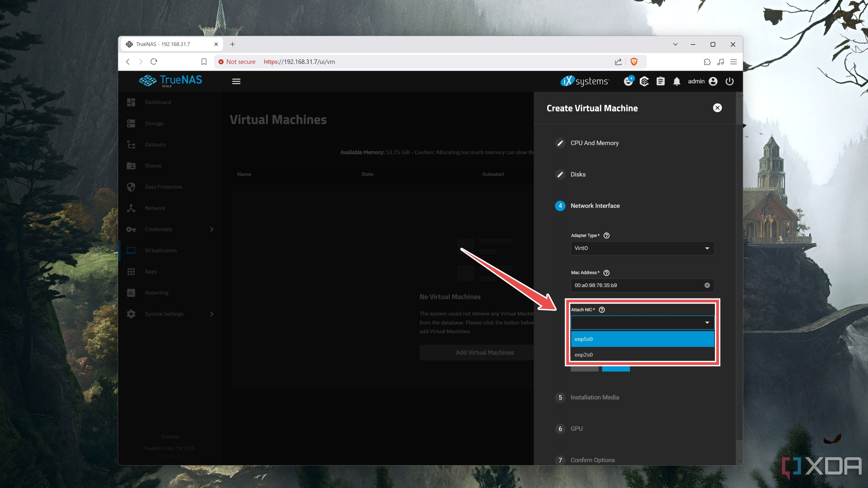Open the Dashboard navigation icon
This screenshot has width=868, height=488.
click(131, 102)
